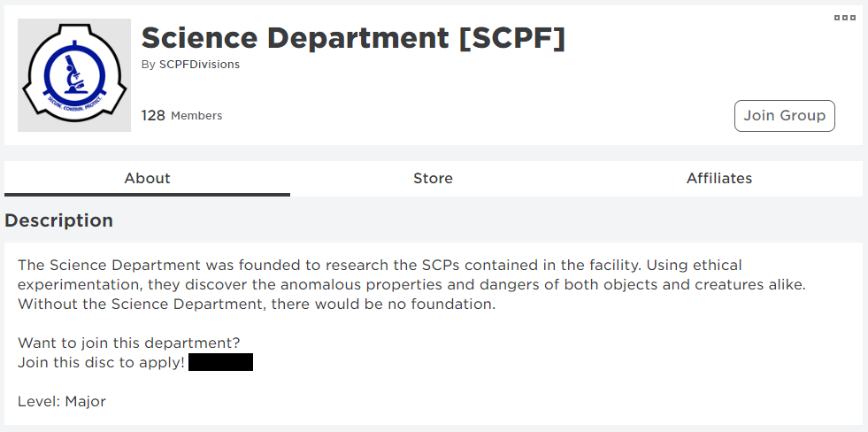Viewport: 868px width, 432px height.
Task: Click the blacked-out invite link
Action: tap(220, 362)
